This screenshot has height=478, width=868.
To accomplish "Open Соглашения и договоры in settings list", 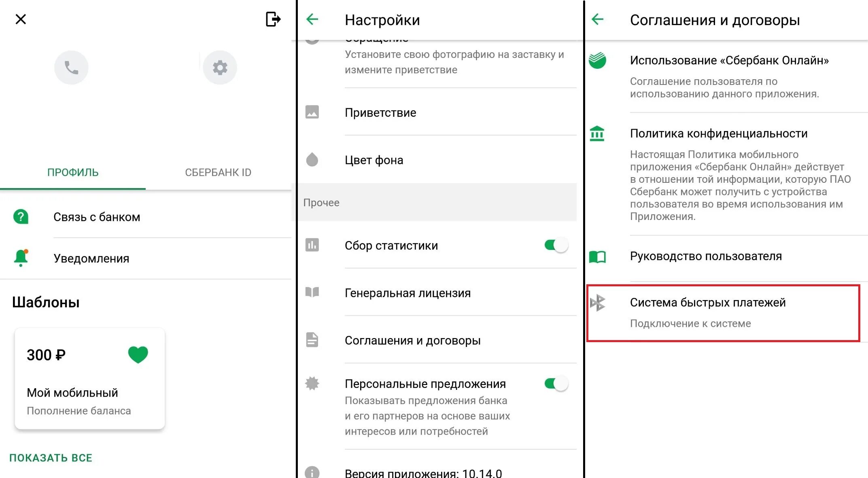I will point(437,341).
